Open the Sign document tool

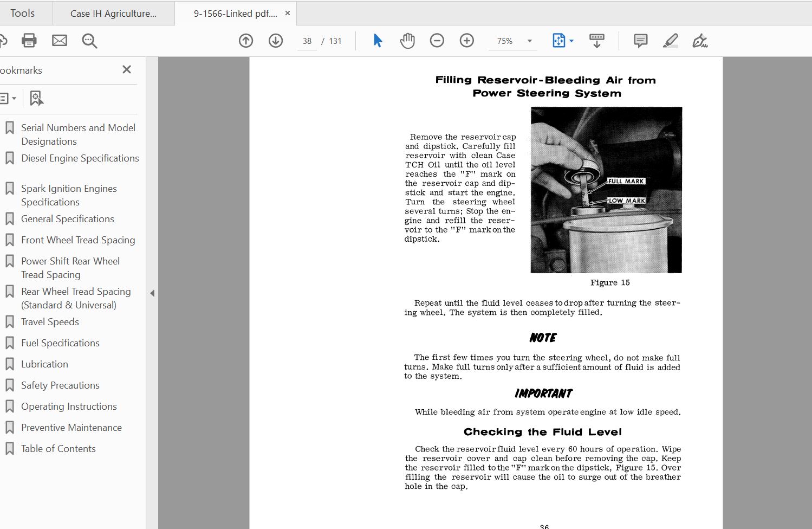700,41
